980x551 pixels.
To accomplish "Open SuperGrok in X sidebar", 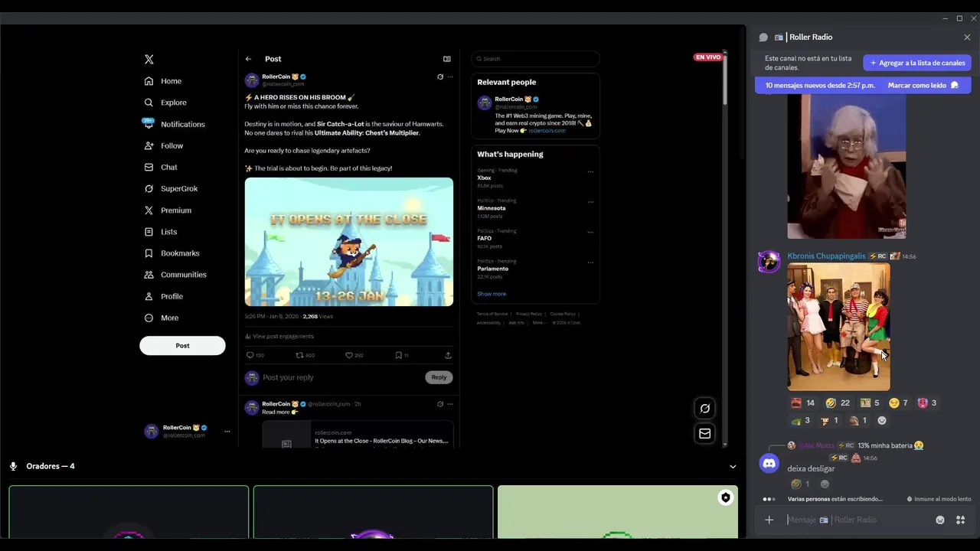I will point(171,188).
